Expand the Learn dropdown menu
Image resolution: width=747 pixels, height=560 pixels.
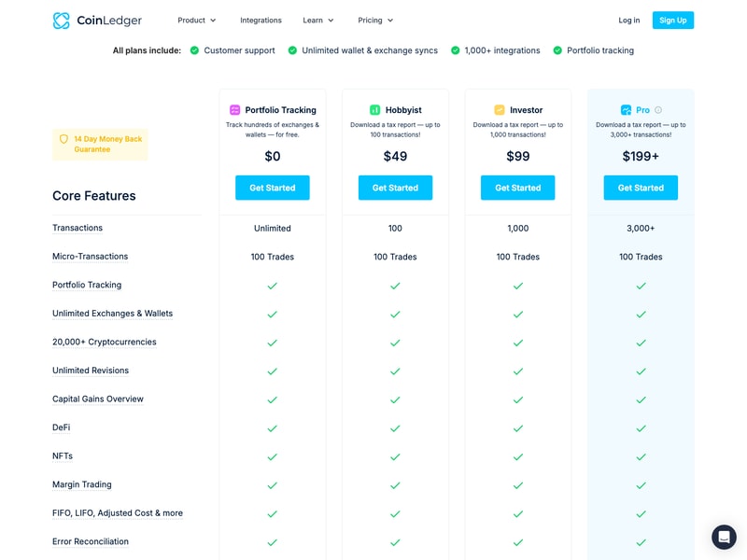coord(318,21)
